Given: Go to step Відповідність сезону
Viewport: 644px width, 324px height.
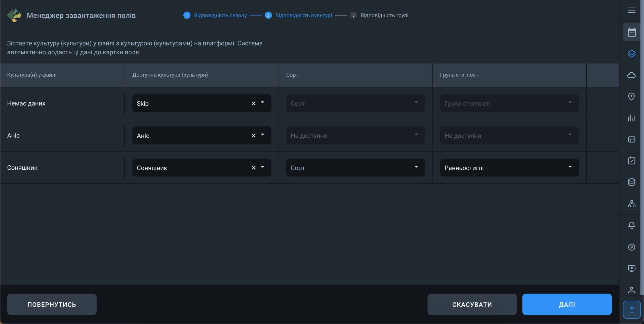Looking at the screenshot, I should [220, 15].
